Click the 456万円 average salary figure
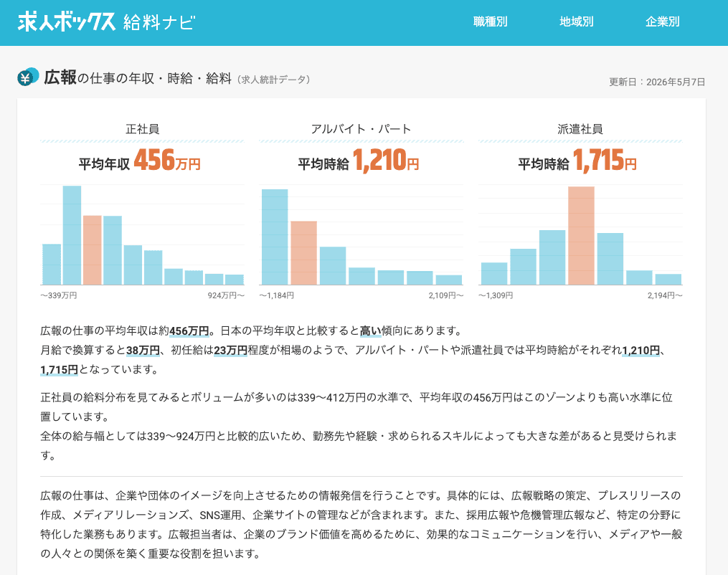The image size is (728, 575). (x=167, y=160)
